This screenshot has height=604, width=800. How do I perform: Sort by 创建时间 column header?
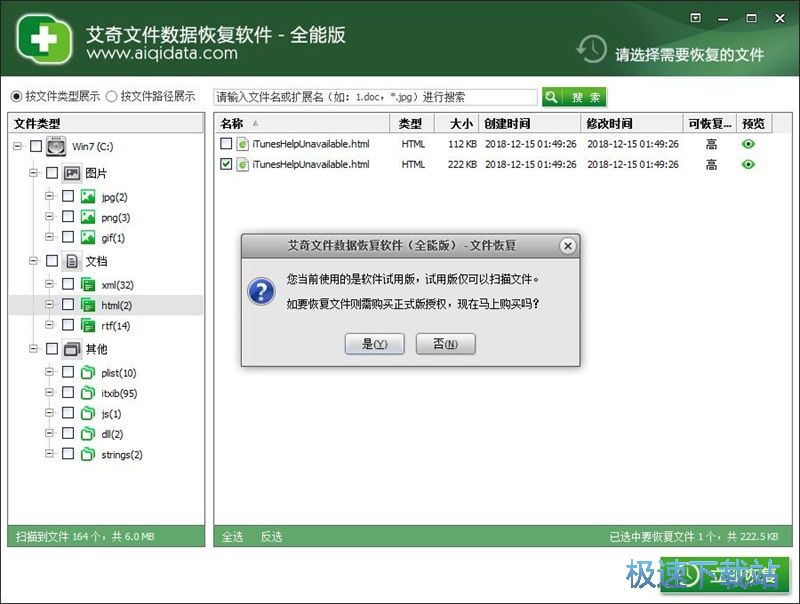[x=530, y=123]
